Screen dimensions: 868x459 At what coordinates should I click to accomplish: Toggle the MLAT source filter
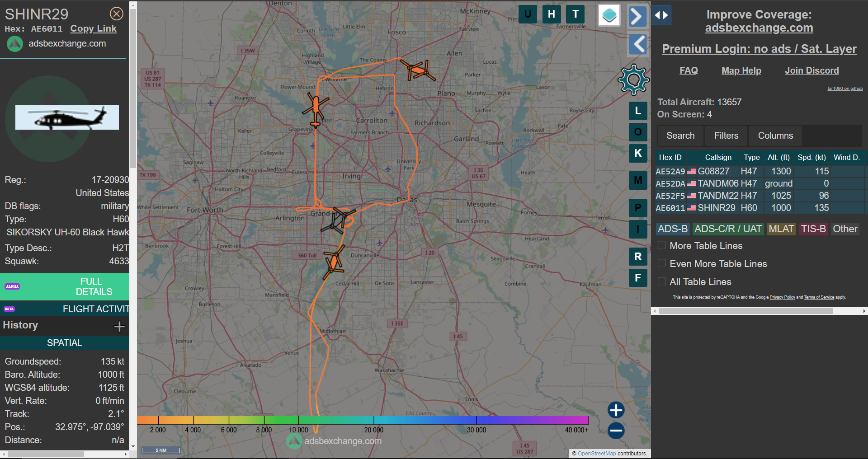781,229
